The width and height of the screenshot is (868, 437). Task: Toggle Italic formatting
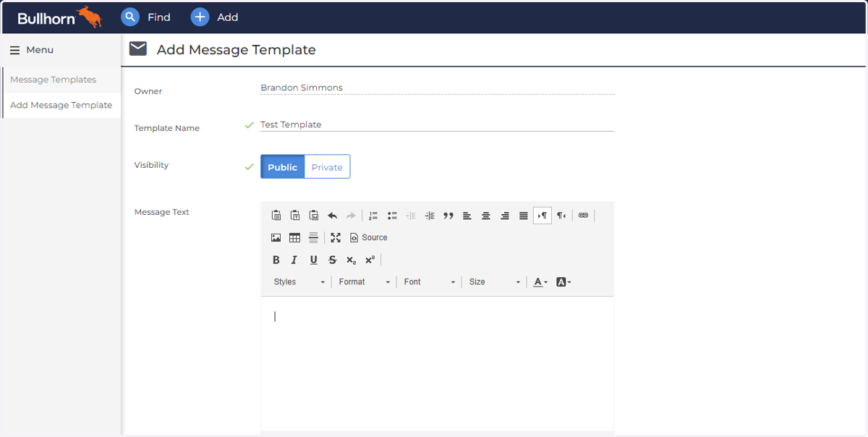[294, 260]
